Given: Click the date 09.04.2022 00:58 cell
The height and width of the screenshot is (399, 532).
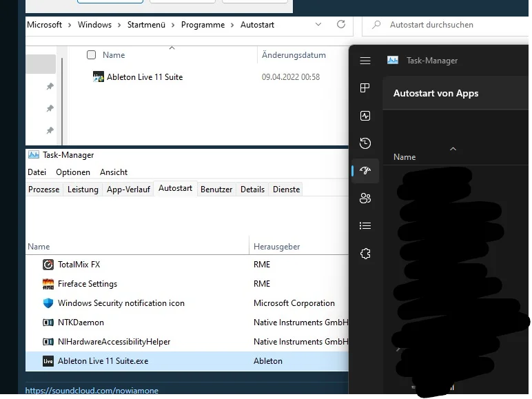Looking at the screenshot, I should coord(291,77).
